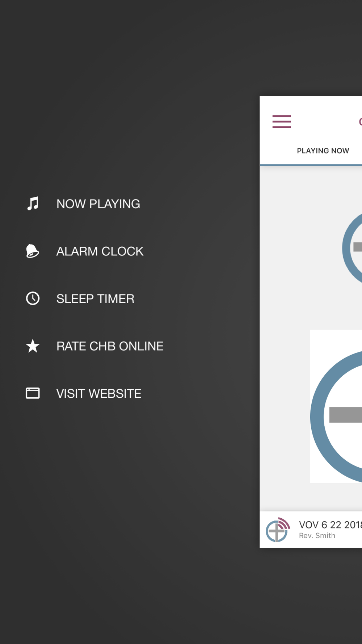Screen dimensions: 362x644
Task: Select SLEEP TIMER menu entry
Action: click(x=95, y=299)
